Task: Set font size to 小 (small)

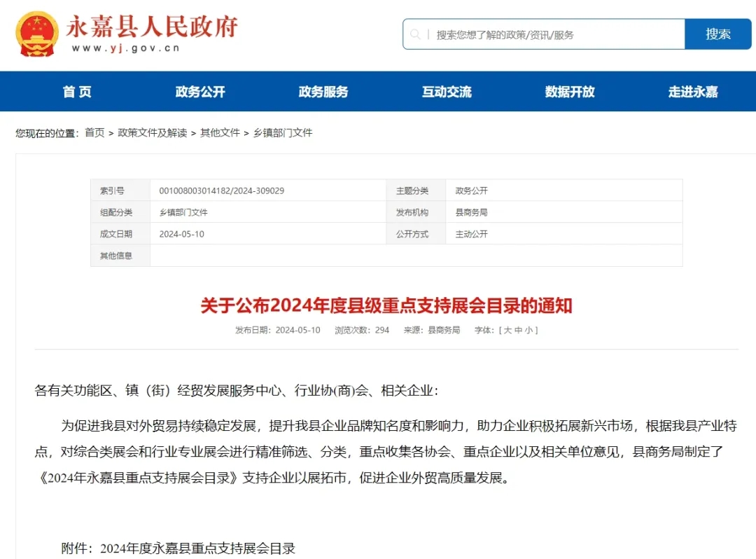Action: 528,330
